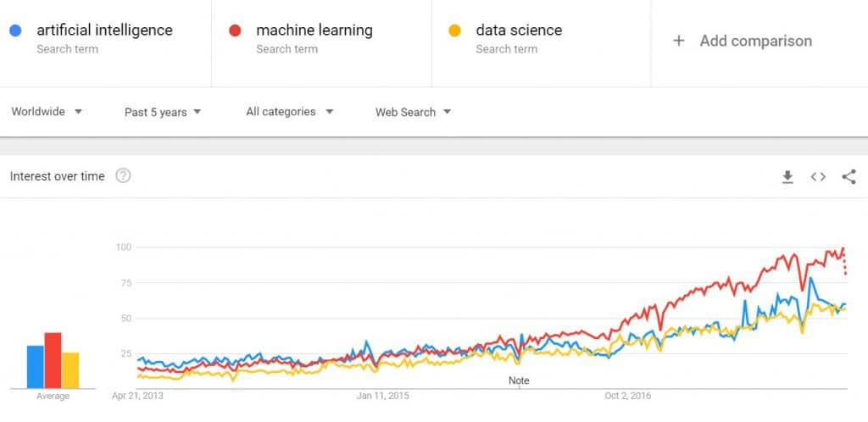Click the yellow data science dot

(454, 31)
